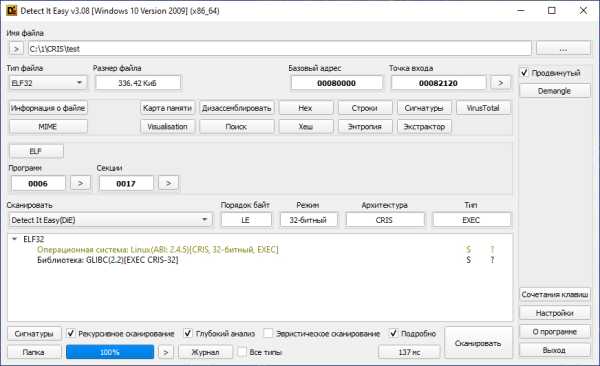Open the VirusTotal button
This screenshot has height=366, width=600.
click(483, 108)
